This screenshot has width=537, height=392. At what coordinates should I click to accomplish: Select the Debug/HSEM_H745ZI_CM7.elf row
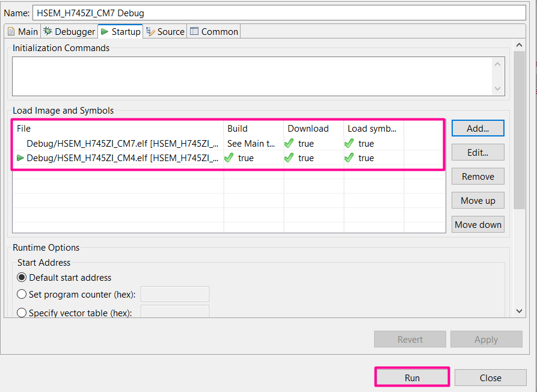[229, 144]
